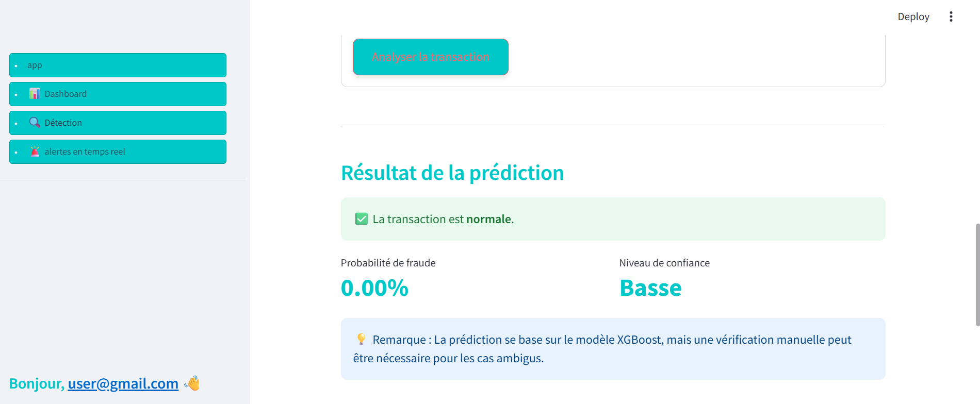The height and width of the screenshot is (404, 980).
Task: Go to the Détection page
Action: coord(118,123)
